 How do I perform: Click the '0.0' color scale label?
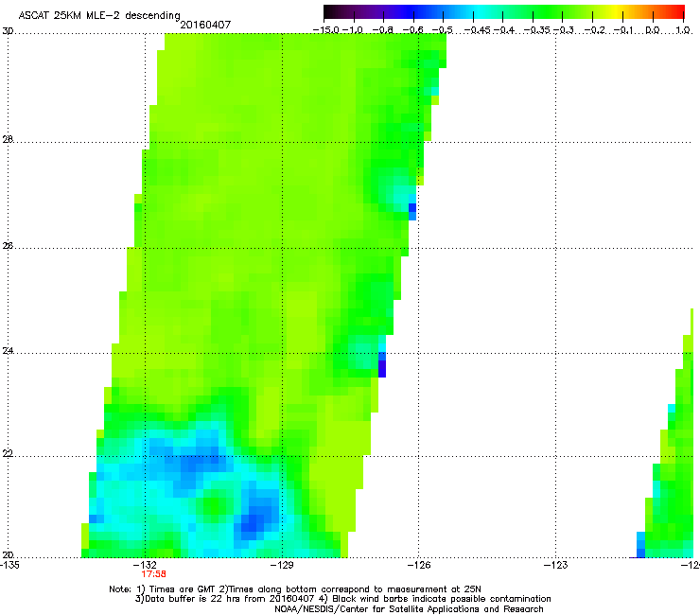653,30
